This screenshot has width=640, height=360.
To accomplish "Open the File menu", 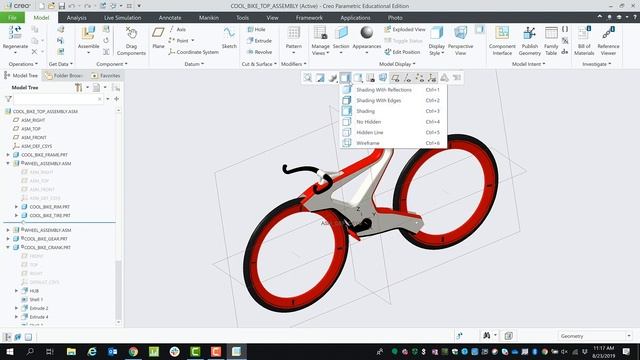I will 12,18.
